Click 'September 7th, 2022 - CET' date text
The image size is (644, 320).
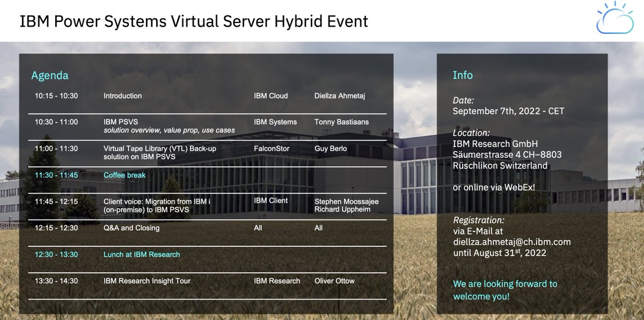pos(509,112)
